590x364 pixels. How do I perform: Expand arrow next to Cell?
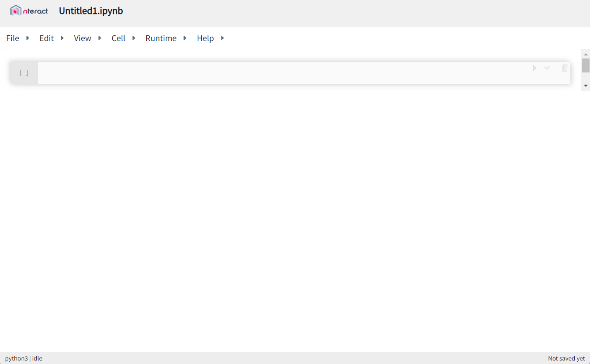pyautogui.click(x=134, y=38)
